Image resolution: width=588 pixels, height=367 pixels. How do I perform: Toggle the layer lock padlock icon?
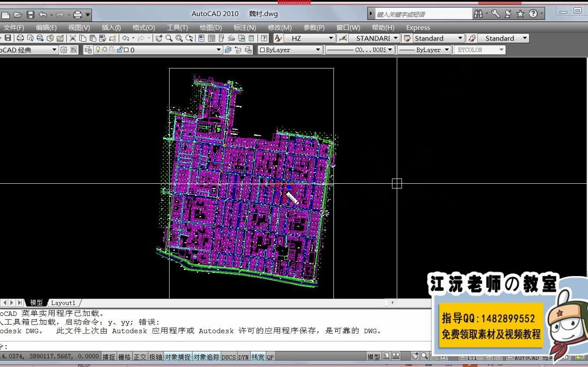[x=119, y=49]
